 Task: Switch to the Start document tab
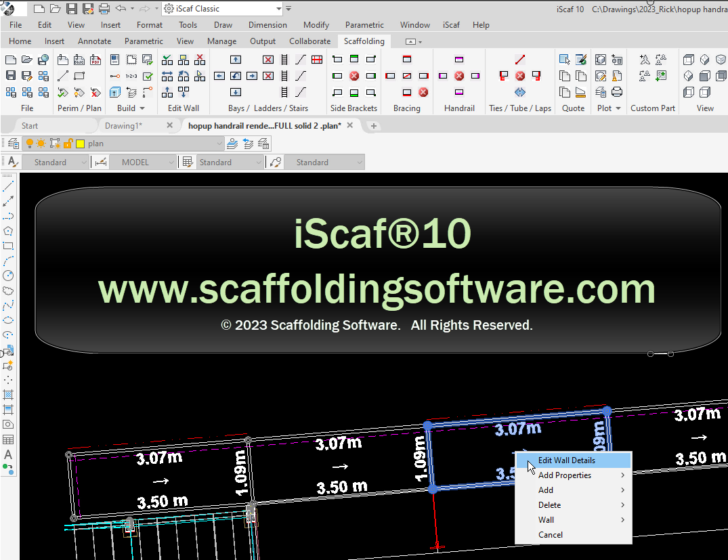[x=29, y=126]
